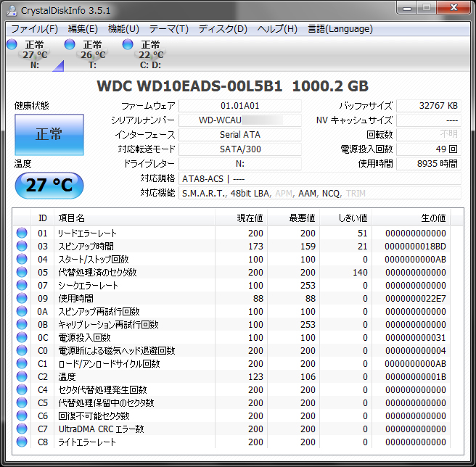
Task: Open the テーマ(T) menu
Action: [169, 29]
